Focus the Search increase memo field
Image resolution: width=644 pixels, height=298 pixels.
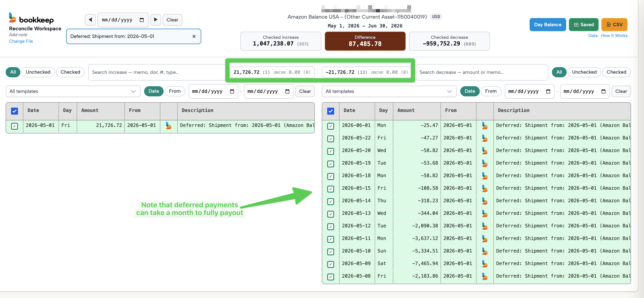pyautogui.click(x=157, y=72)
